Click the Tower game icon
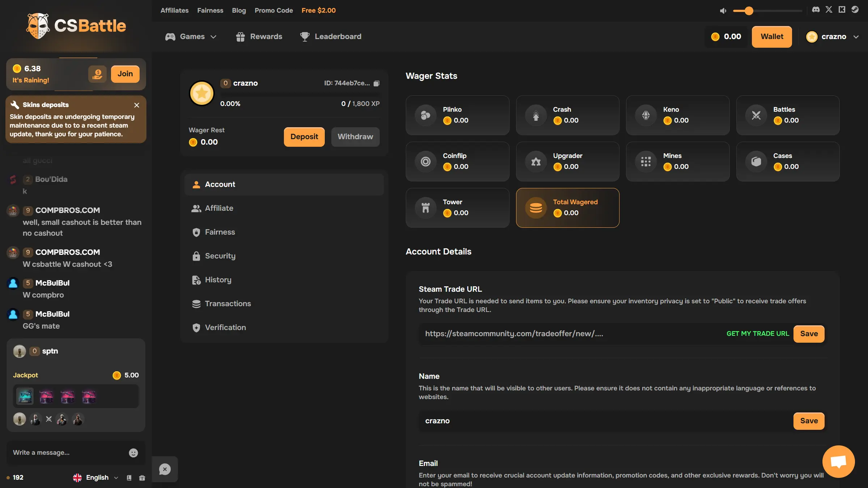The height and width of the screenshot is (488, 868). click(426, 208)
